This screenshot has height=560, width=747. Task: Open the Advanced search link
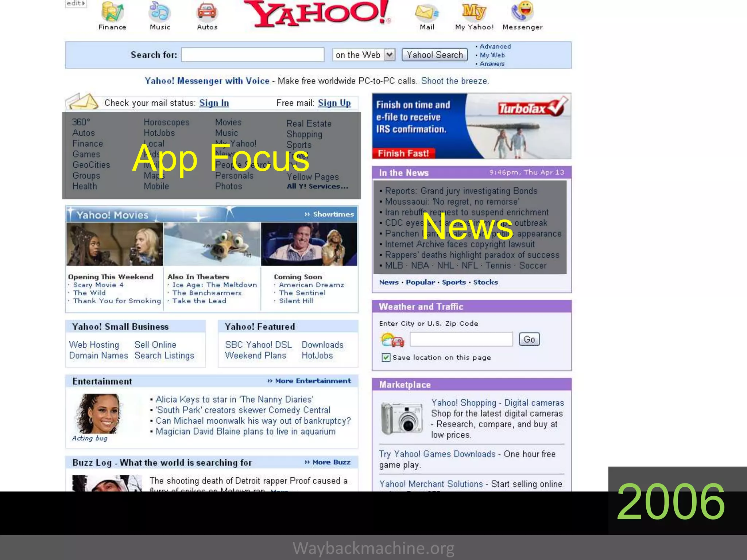(x=495, y=46)
